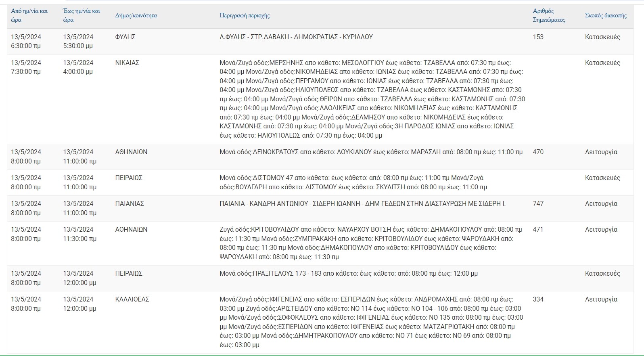Click end time 13/5/2024 4:00:00 μμ
Viewport: 644px width, 356px height.
click(78, 67)
